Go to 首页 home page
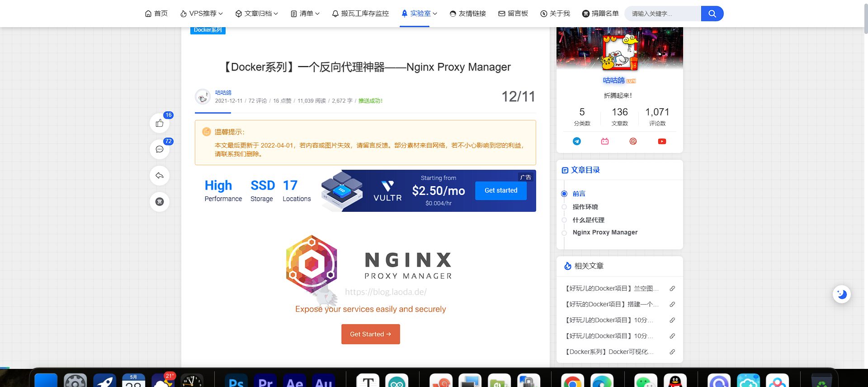868x387 pixels. pos(156,14)
